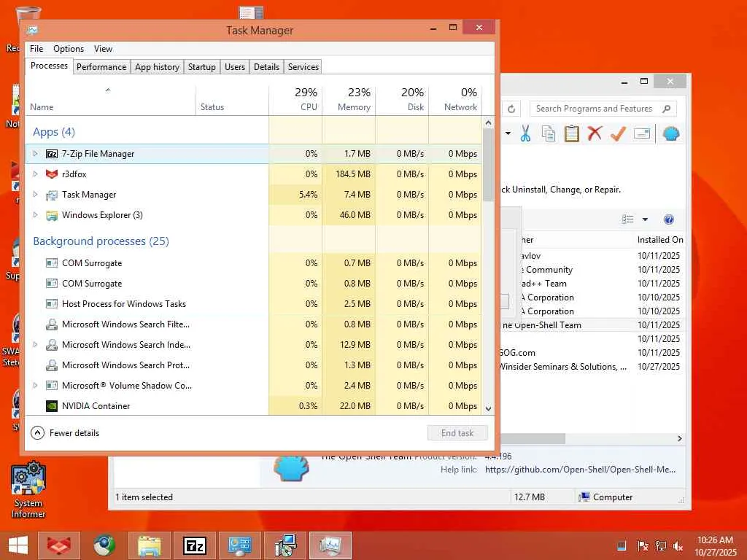The width and height of the screenshot is (747, 560).
Task: Click the orange checkmark icon in the toolbar
Action: (618, 134)
